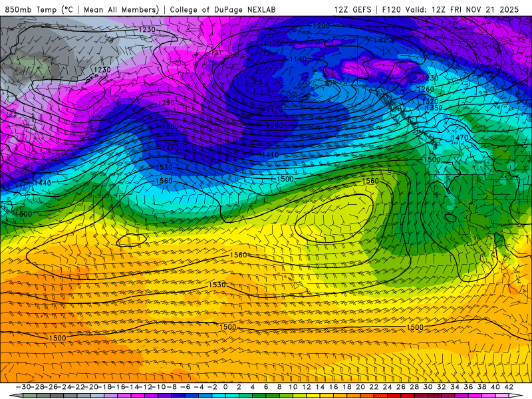Screen dimensions: 532x399
Task: Click the legend value -18
Action: (104, 387)
